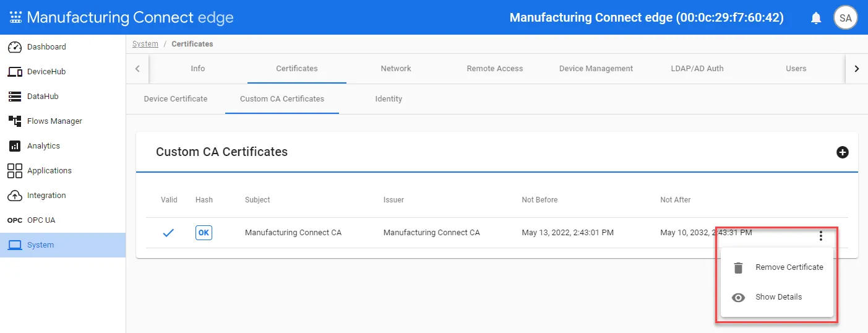
Task: Click the Certificates breadcrumb text
Action: click(x=192, y=44)
